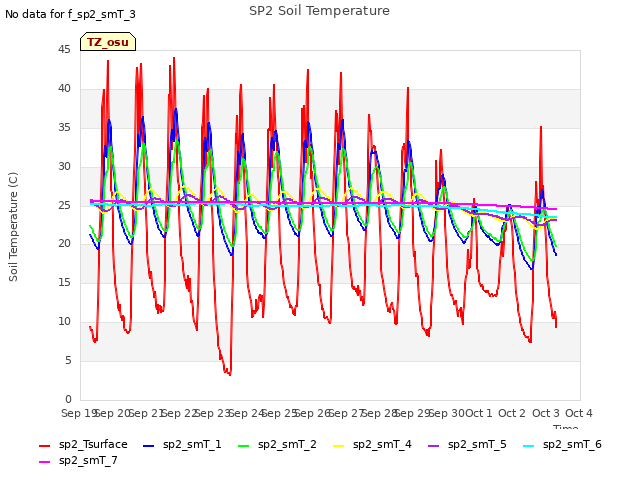The height and width of the screenshot is (480, 640).
Task: Click the Sep 24 x-axis date label
Action: click(246, 413)
